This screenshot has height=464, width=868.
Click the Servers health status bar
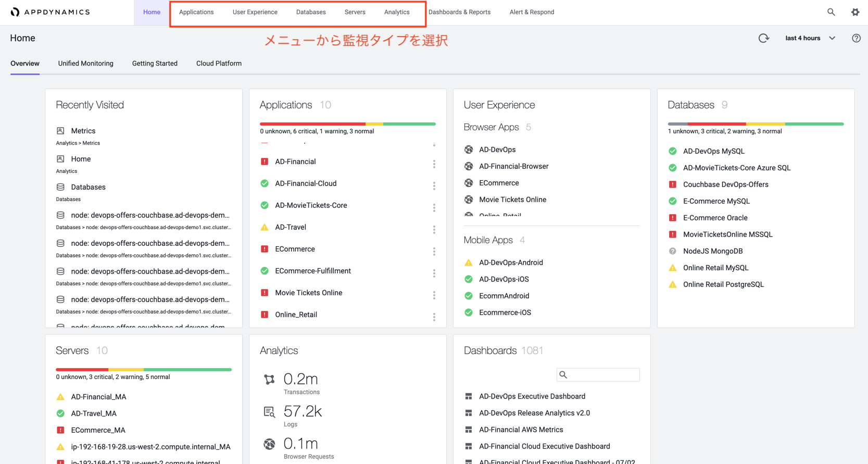[144, 370]
